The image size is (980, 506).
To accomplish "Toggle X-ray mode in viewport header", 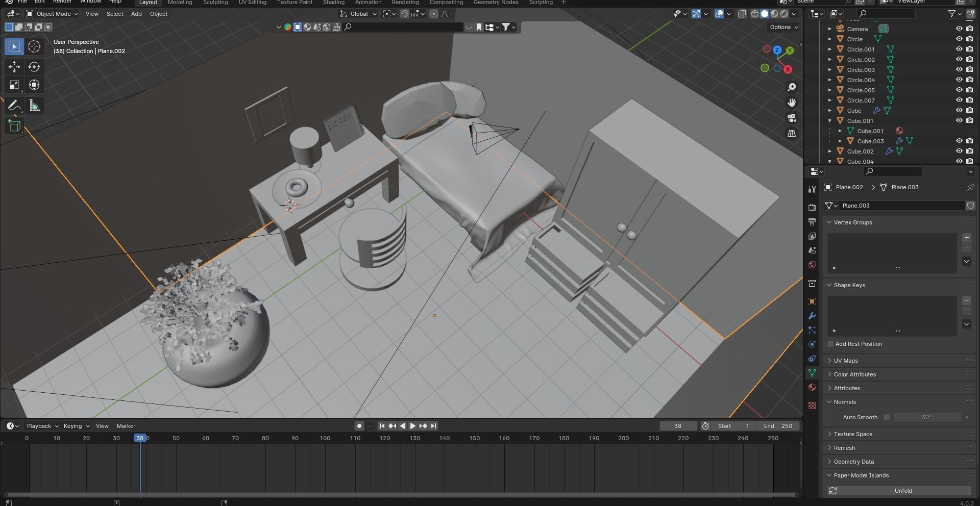I will 742,14.
